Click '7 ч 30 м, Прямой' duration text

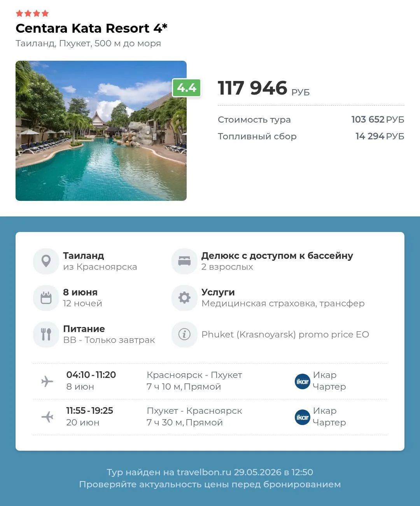pyautogui.click(x=185, y=423)
